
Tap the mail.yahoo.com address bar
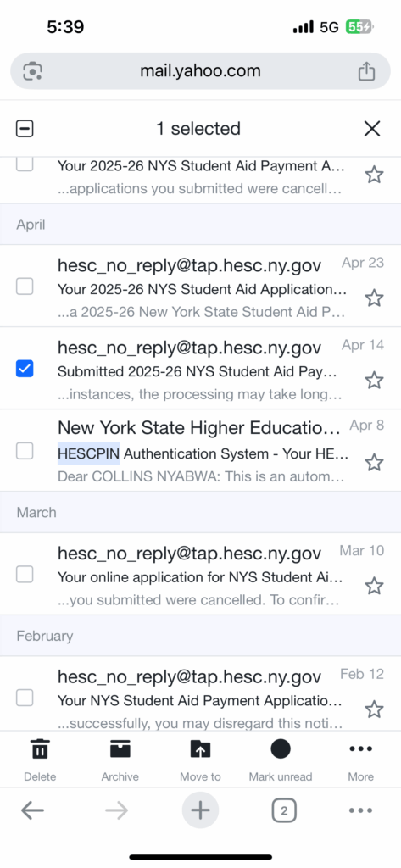[x=200, y=71]
